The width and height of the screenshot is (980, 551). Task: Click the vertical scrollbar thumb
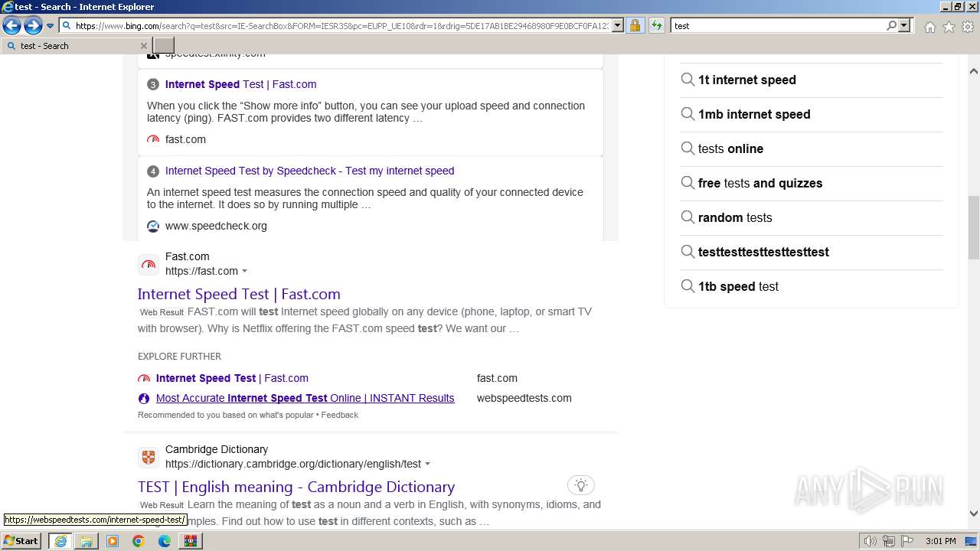(974, 227)
